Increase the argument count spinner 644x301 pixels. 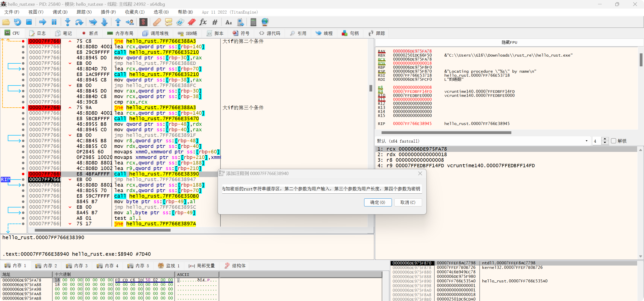click(605, 139)
